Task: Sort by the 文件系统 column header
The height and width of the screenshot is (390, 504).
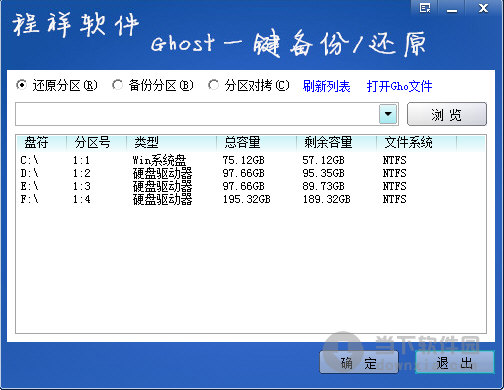Action: (x=416, y=143)
